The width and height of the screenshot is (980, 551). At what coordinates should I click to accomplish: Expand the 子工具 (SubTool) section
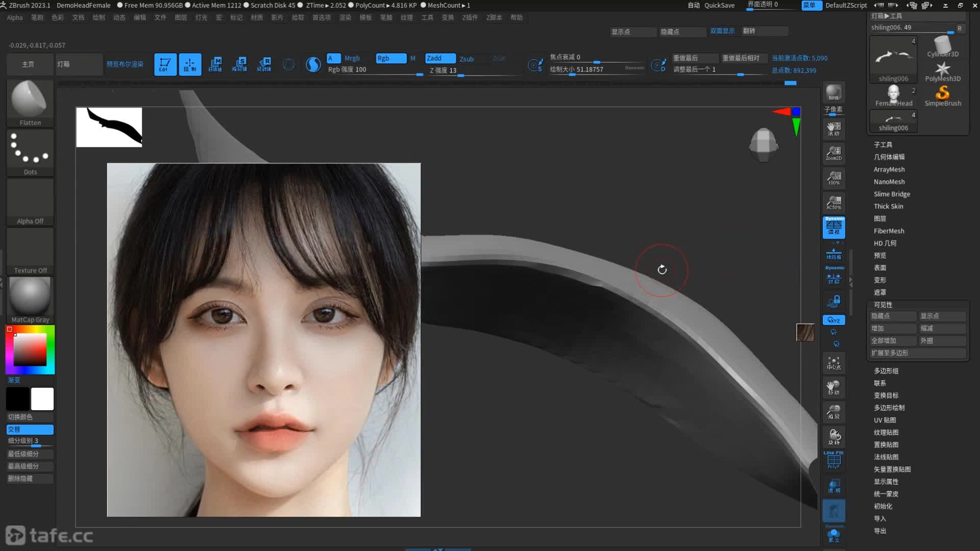(883, 145)
